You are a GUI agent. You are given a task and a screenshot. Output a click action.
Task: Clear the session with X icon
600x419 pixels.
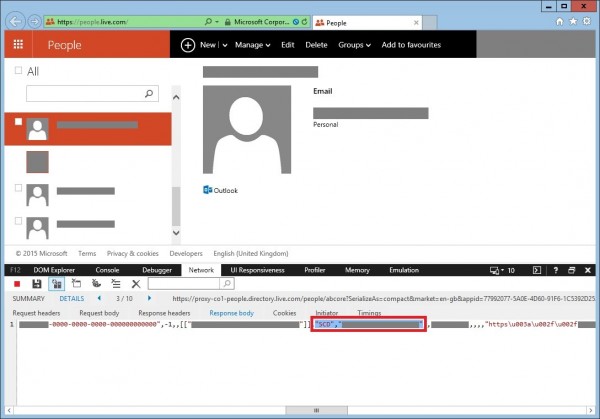136,284
